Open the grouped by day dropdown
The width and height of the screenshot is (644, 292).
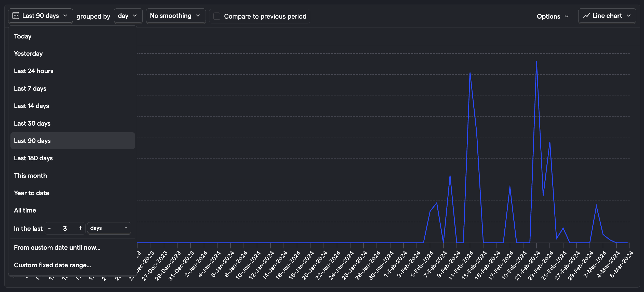tap(128, 16)
